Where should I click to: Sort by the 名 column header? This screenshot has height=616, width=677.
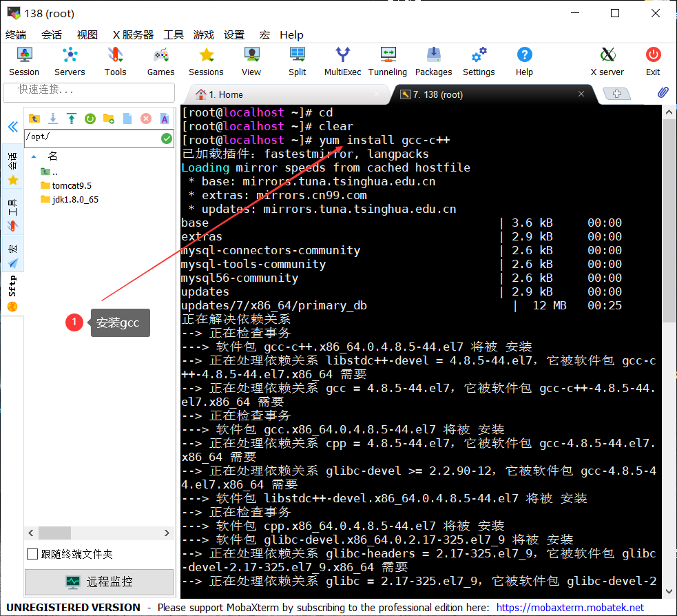click(x=52, y=156)
